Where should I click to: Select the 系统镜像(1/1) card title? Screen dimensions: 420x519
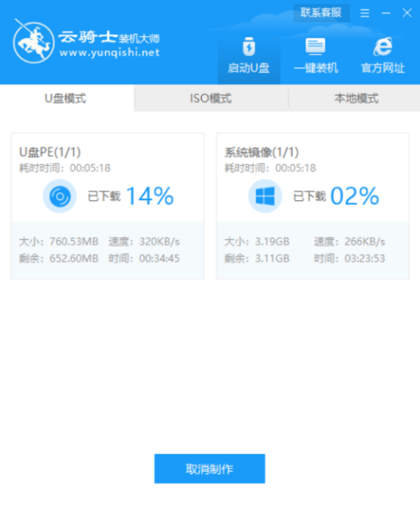pyautogui.click(x=262, y=152)
